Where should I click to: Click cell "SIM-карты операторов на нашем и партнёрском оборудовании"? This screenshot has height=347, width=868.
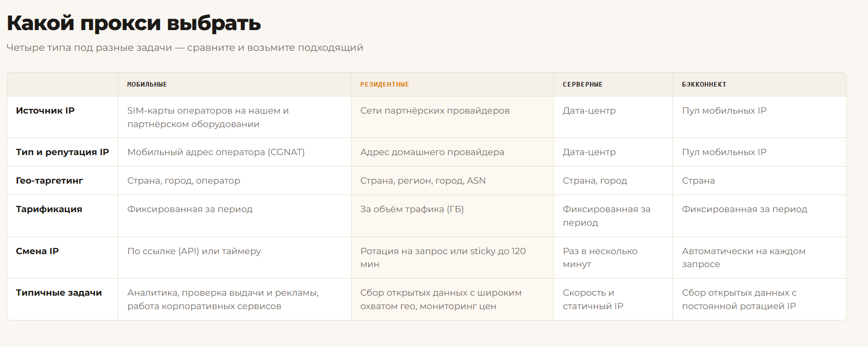click(208, 117)
